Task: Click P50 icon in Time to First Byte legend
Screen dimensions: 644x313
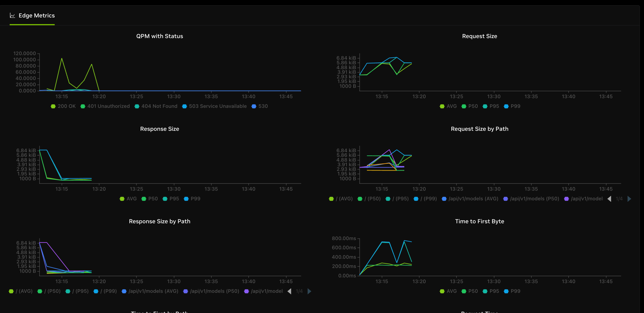Action: click(x=464, y=291)
